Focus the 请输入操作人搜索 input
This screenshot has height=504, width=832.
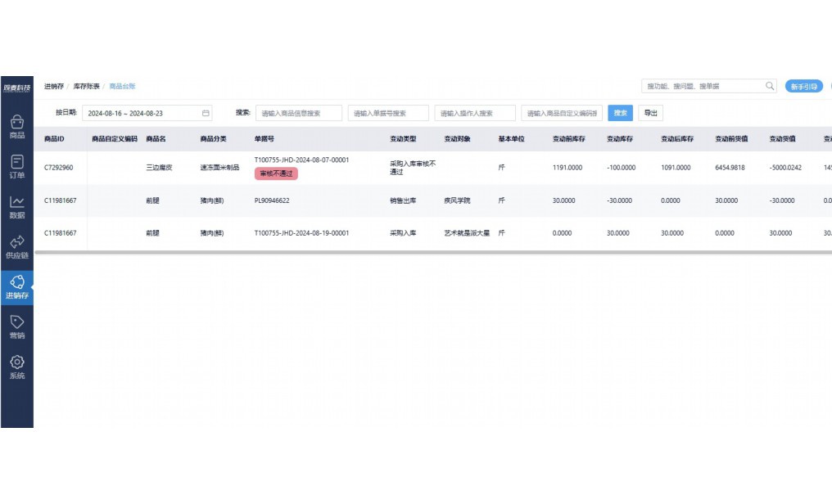[475, 113]
